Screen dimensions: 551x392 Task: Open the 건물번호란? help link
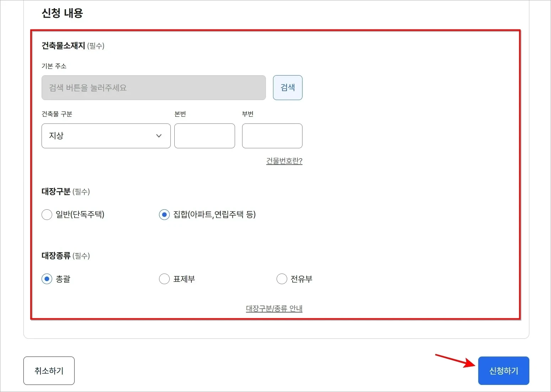(284, 161)
